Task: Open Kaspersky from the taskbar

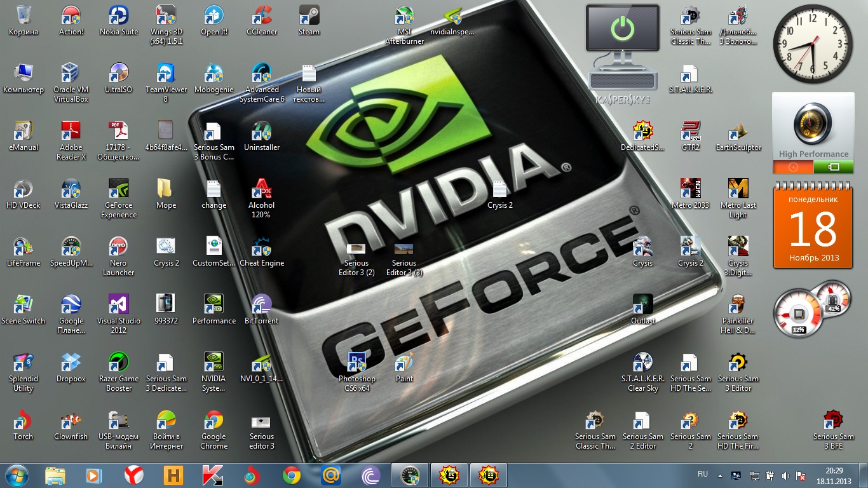Action: point(212,475)
